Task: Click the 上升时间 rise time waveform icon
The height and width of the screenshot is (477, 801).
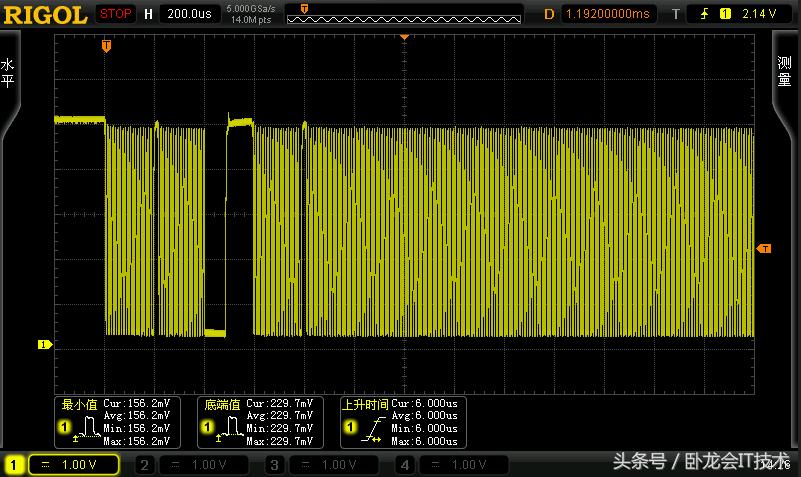Action: coord(371,431)
